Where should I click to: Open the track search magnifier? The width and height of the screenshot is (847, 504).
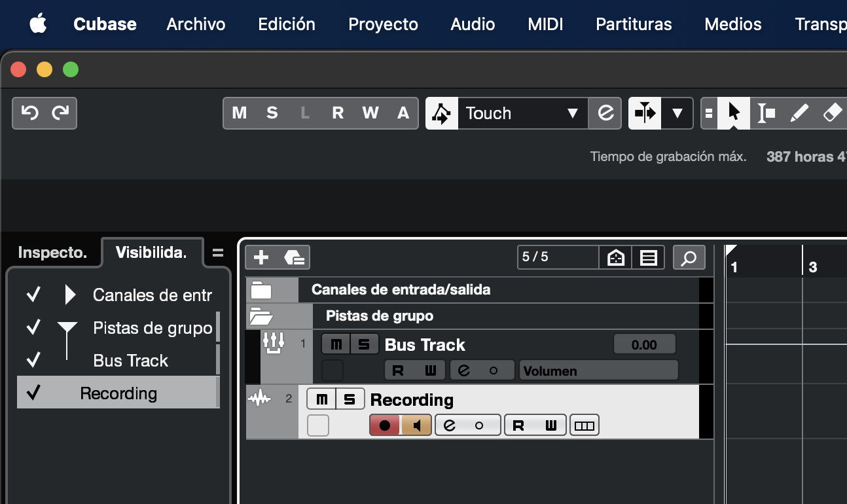pos(689,257)
